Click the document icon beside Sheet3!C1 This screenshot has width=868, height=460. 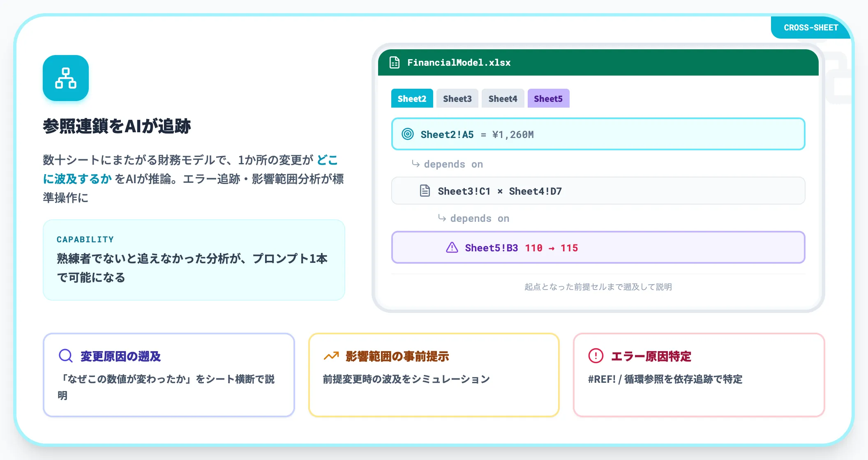point(425,191)
